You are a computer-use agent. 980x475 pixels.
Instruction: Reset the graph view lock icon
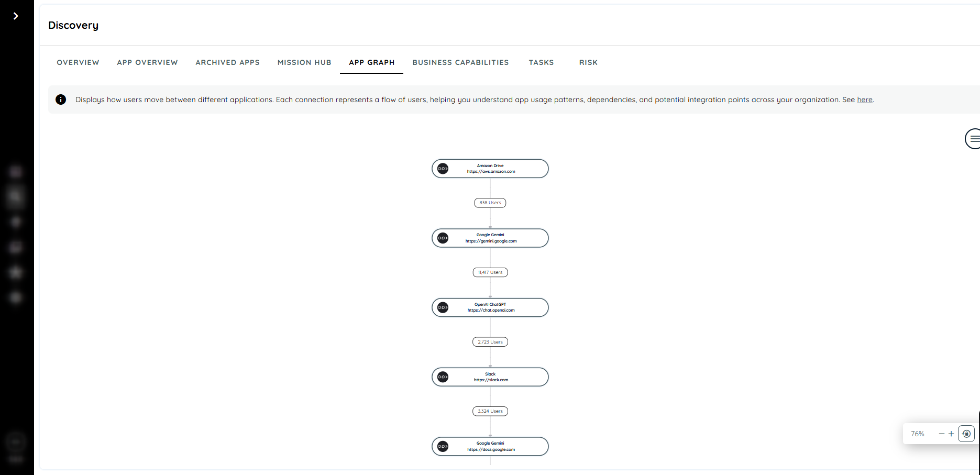pos(966,434)
